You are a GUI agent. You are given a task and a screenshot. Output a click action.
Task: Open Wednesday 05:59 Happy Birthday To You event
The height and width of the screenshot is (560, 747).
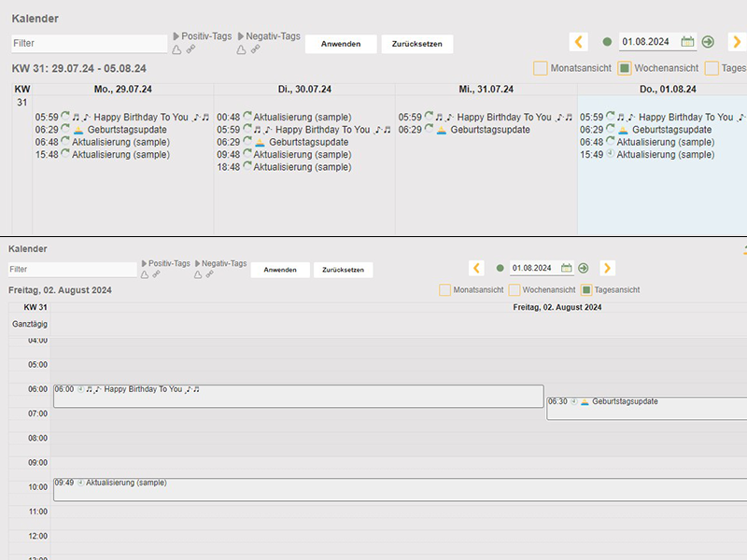(x=486, y=118)
